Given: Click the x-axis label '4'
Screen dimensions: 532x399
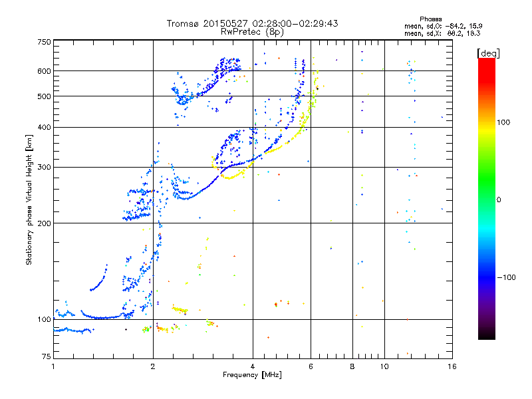Looking at the screenshot, I should tap(253, 366).
